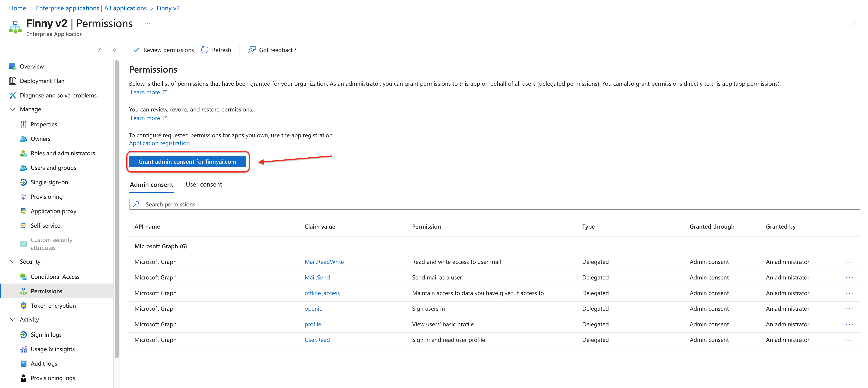Open the Mail.Send claim value link

[x=317, y=277]
